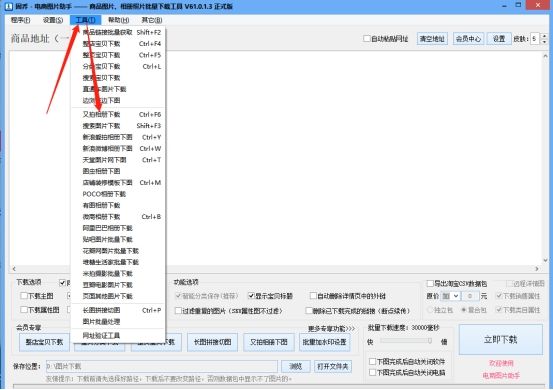Enable 自动删除详情页中的外链 checkbox

pos(313,296)
